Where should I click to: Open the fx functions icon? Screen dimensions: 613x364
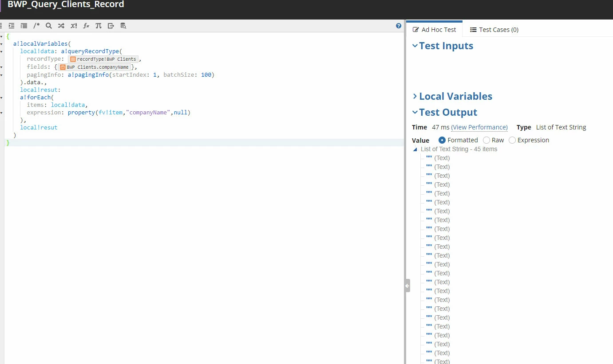click(86, 26)
